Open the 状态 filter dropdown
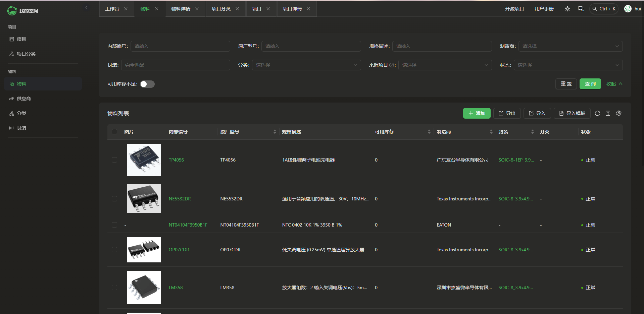Viewport: 644px width, 314px height. (568, 65)
